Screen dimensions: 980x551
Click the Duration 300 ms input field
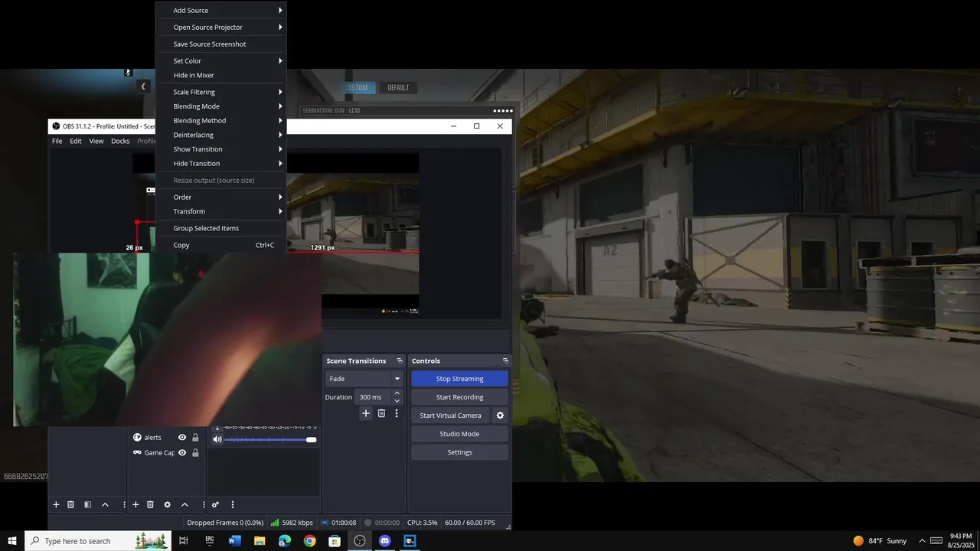coord(373,397)
